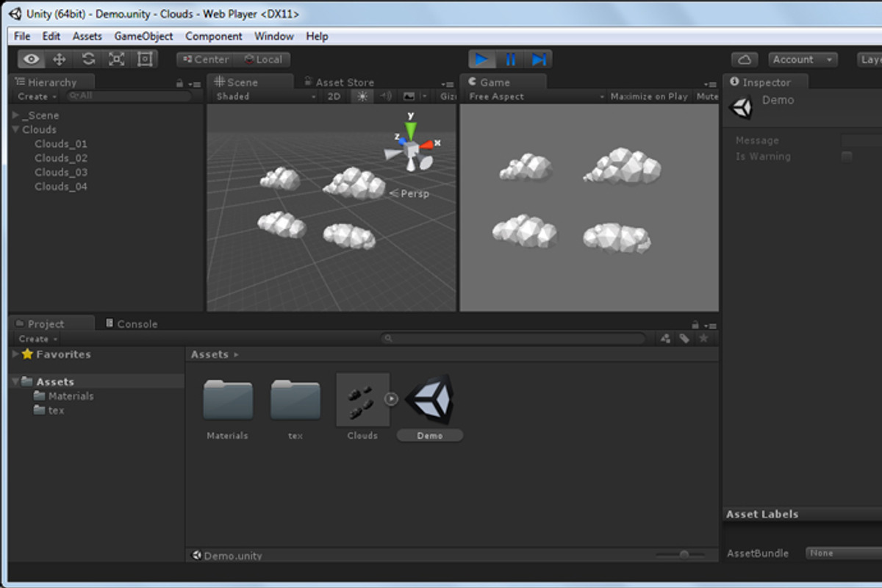Screen dimensions: 882x588
Task: Toggle scene lighting sun icon
Action: point(362,96)
